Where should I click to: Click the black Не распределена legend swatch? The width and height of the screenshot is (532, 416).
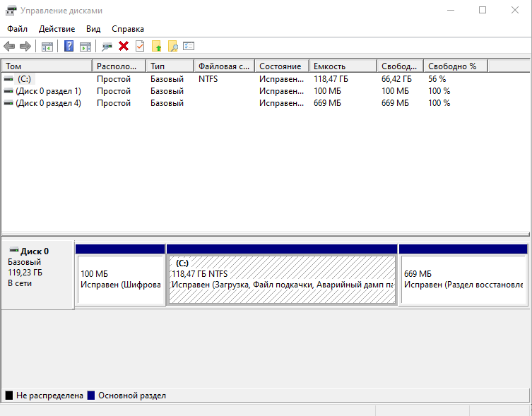pyautogui.click(x=9, y=396)
